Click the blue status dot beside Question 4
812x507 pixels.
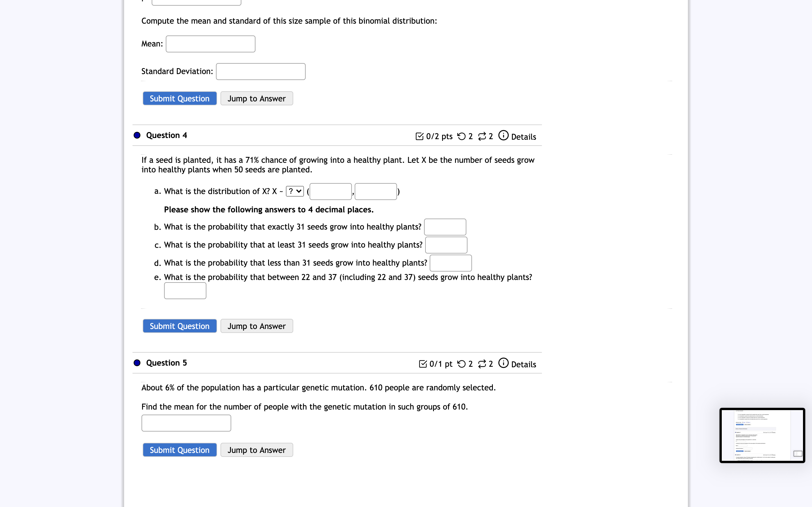click(137, 135)
